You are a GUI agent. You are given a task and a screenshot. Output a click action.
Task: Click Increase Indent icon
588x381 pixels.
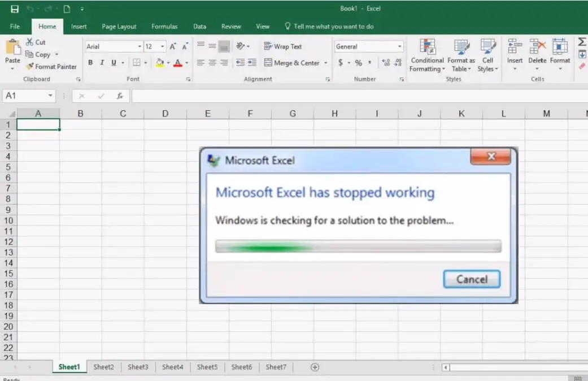point(252,63)
